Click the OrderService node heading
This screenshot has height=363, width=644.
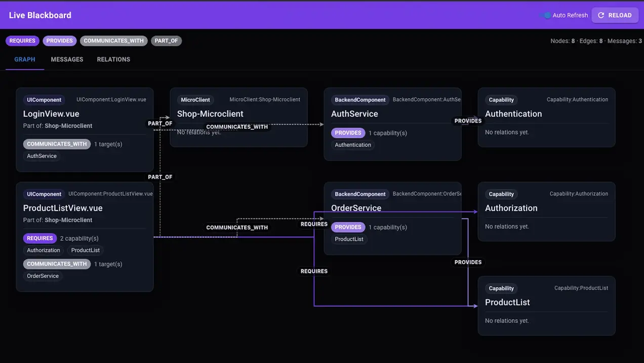point(356,208)
